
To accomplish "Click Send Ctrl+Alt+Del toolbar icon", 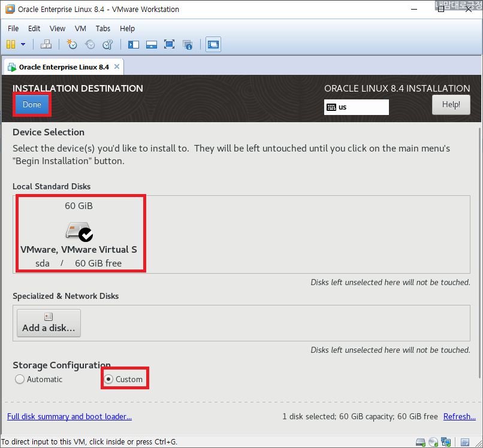I will 46,45.
